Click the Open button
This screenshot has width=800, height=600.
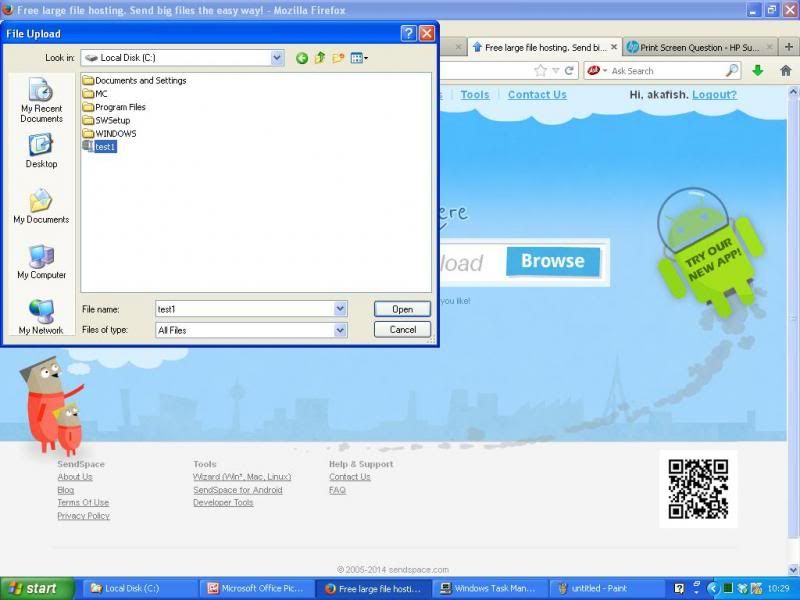402,309
